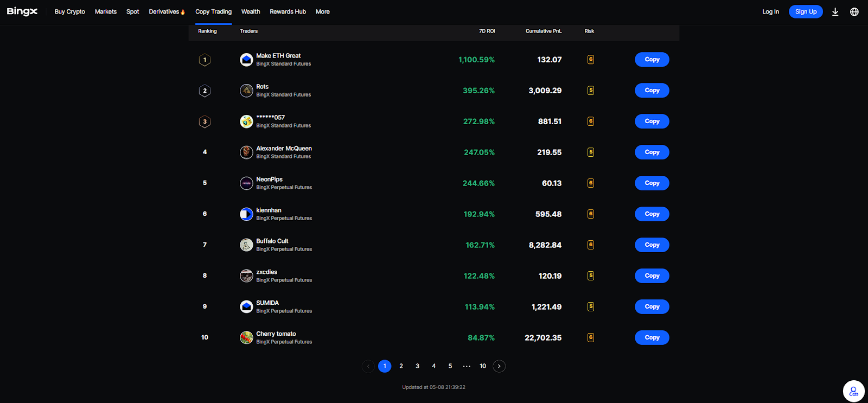Click the BingX logo
The image size is (868, 403).
tap(22, 11)
